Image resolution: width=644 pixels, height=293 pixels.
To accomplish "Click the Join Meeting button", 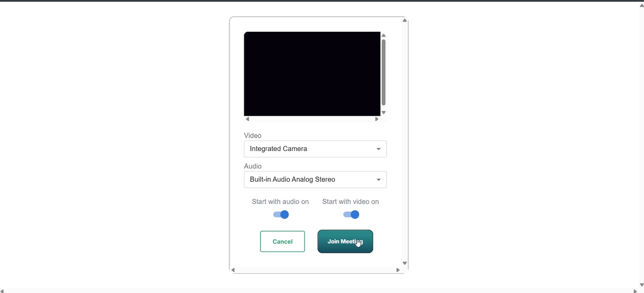I will 345,241.
